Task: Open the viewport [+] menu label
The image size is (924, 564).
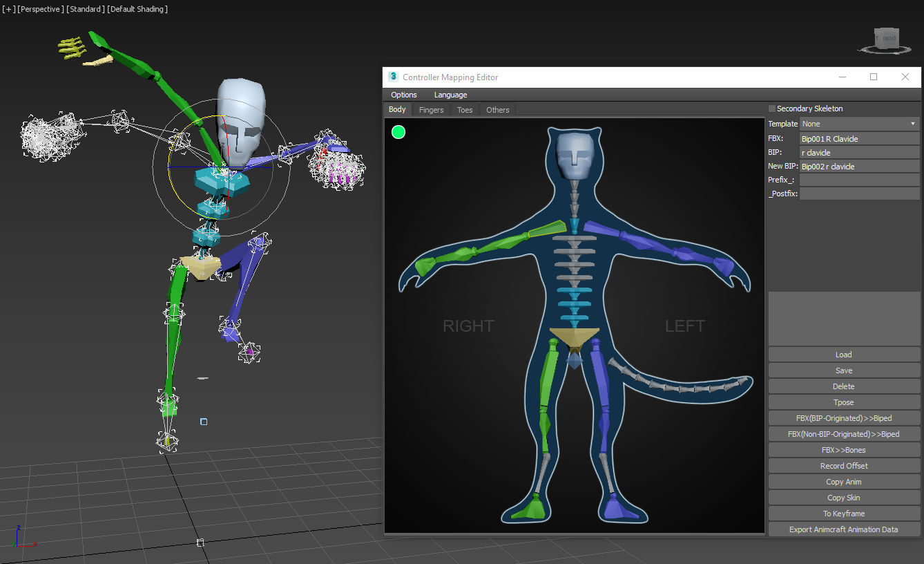Action: coord(9,9)
